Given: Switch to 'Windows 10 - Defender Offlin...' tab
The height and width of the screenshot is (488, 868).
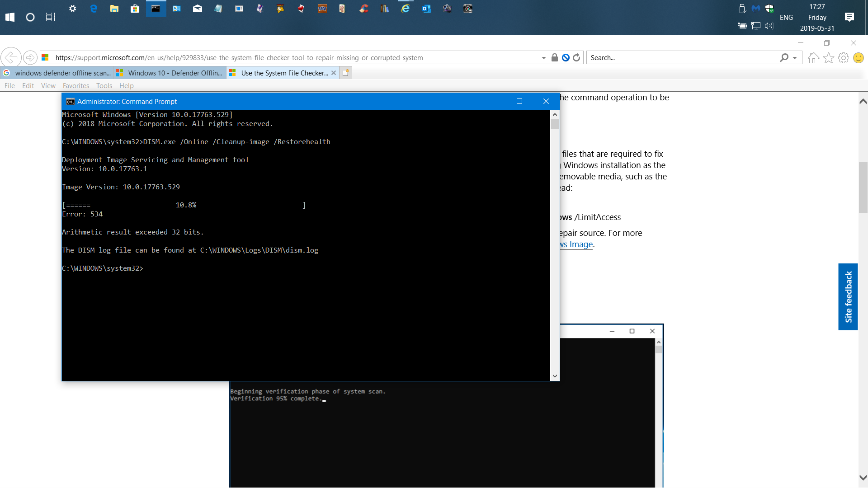Looking at the screenshot, I should click(x=170, y=73).
